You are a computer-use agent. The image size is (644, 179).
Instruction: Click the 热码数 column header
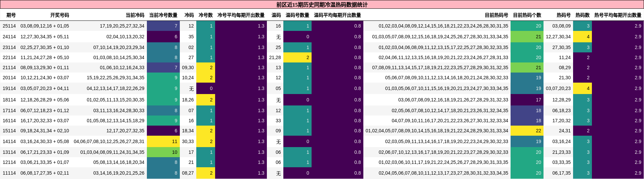click(x=582, y=15)
